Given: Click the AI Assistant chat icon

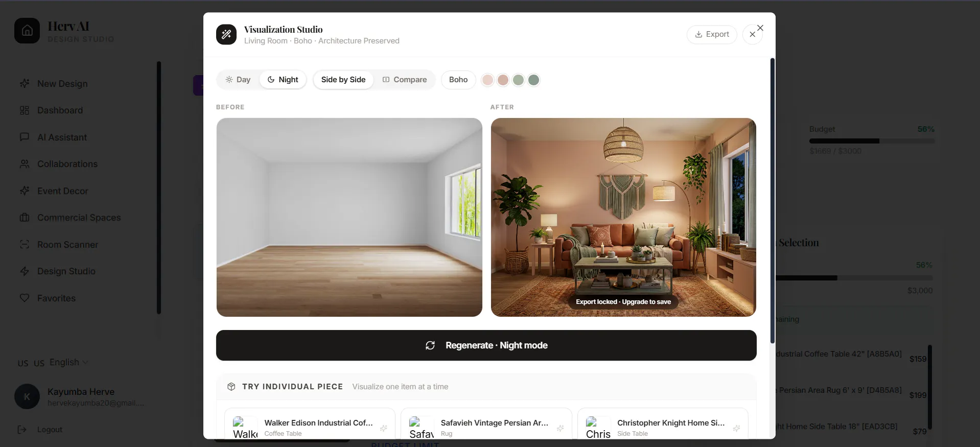Looking at the screenshot, I should coord(25,137).
